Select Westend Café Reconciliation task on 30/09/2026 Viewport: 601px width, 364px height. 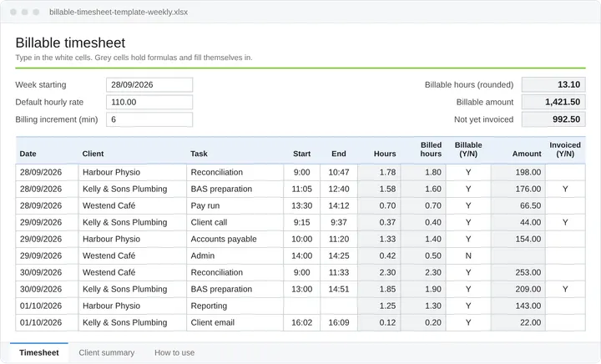coord(235,272)
